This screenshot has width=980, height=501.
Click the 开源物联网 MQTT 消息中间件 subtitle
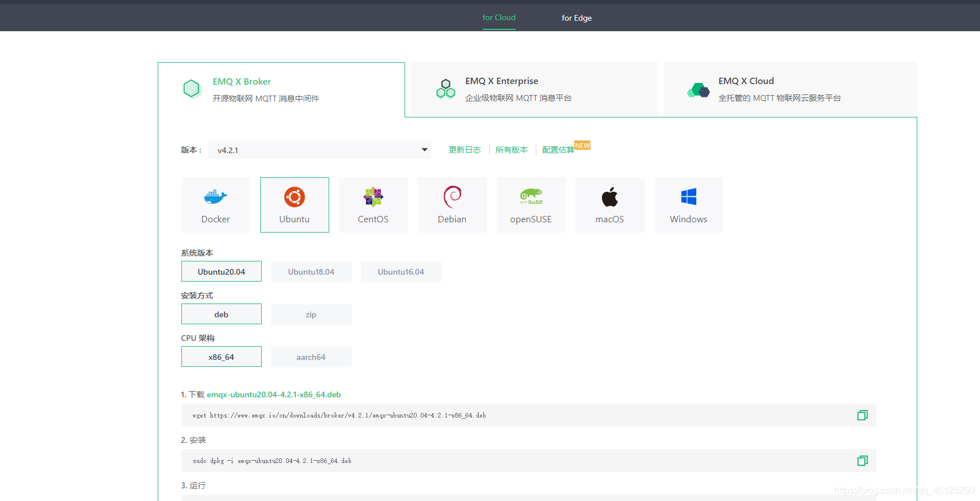266,98
